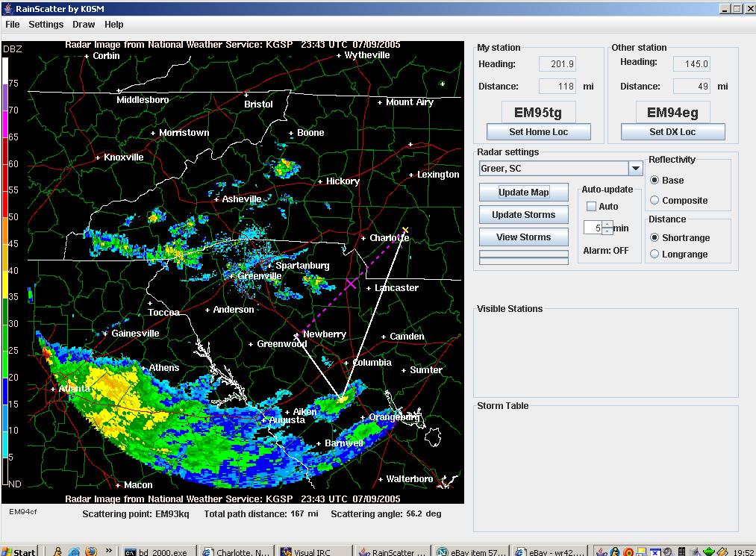Image resolution: width=756 pixels, height=556 pixels.
Task: Expand the Greer, SC radar site dropdown
Action: pos(635,169)
